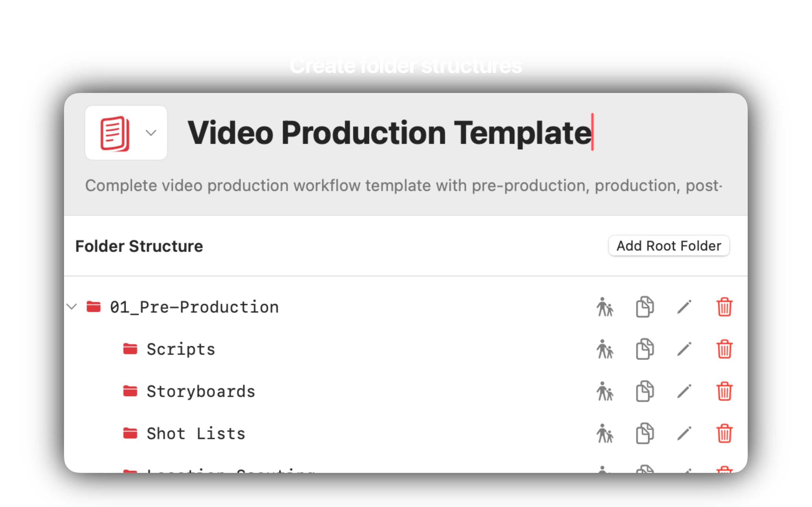Trash the Storyboards folder
Image resolution: width=812 pixels, height=507 pixels.
(x=724, y=391)
